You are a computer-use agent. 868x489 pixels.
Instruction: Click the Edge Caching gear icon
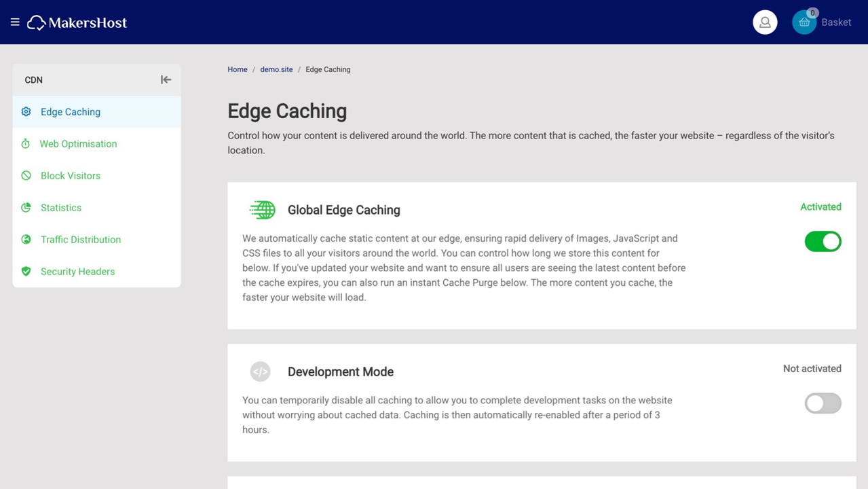click(x=26, y=112)
